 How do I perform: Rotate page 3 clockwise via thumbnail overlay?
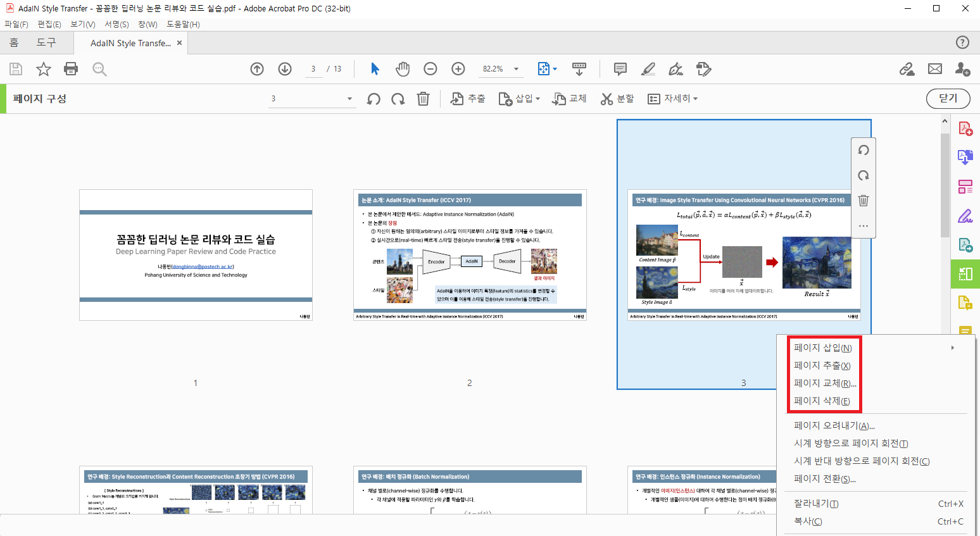pos(864,175)
